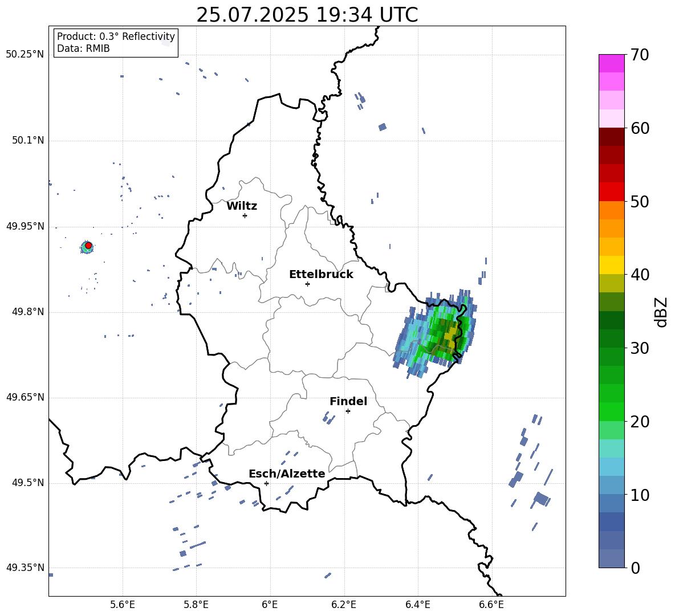The width and height of the screenshot is (675, 616).
Task: Click the 50.25°N latitude label
Action: point(25,55)
